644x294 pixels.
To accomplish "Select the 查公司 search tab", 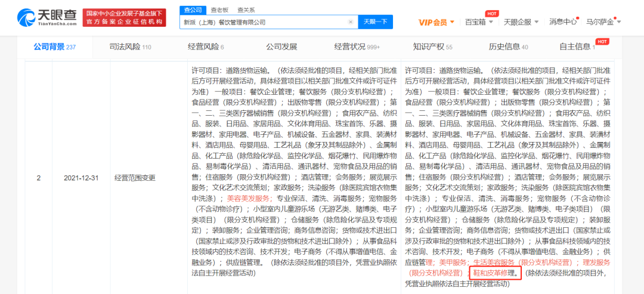I will (193, 10).
